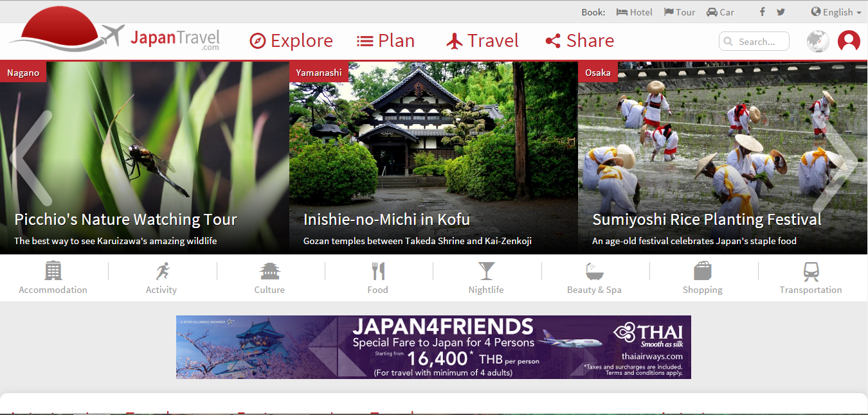Screen dimensions: 868x415
Task: Select the Transportation train icon
Action: coord(811,272)
